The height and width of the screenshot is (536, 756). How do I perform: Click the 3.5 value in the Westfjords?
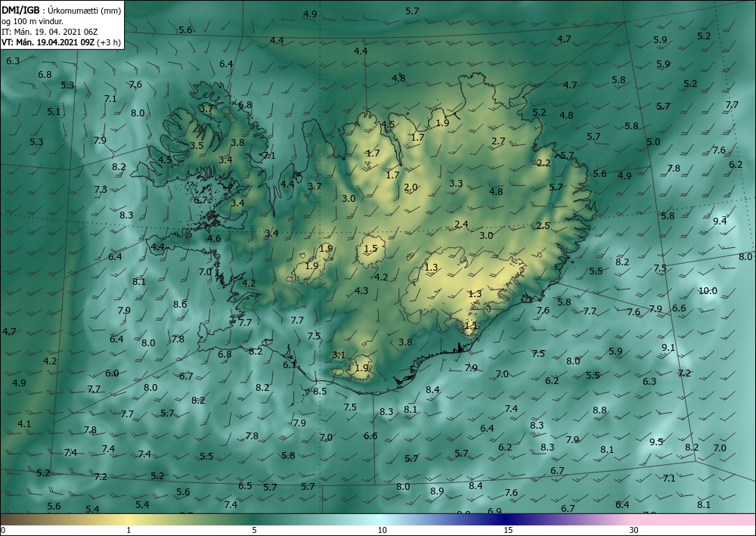[x=197, y=145]
